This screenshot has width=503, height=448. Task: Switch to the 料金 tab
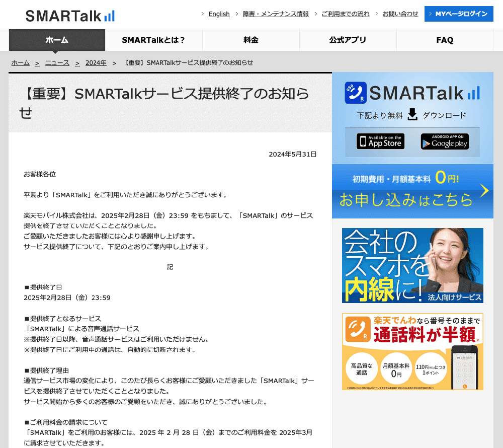(x=250, y=40)
